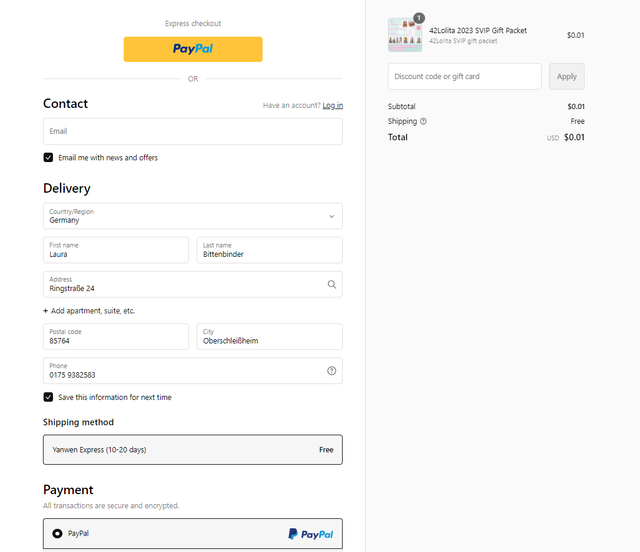Click the Shipping info question mark icon
This screenshot has height=552, width=640.
(423, 121)
